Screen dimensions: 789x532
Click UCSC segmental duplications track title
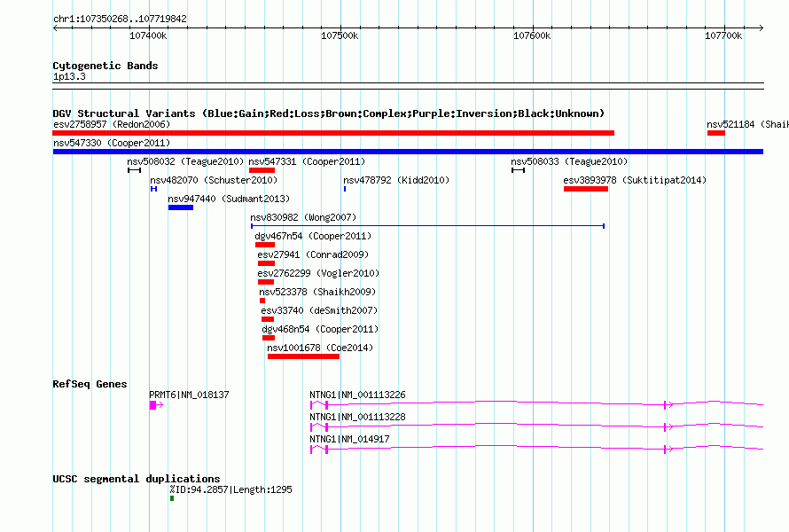(x=137, y=479)
